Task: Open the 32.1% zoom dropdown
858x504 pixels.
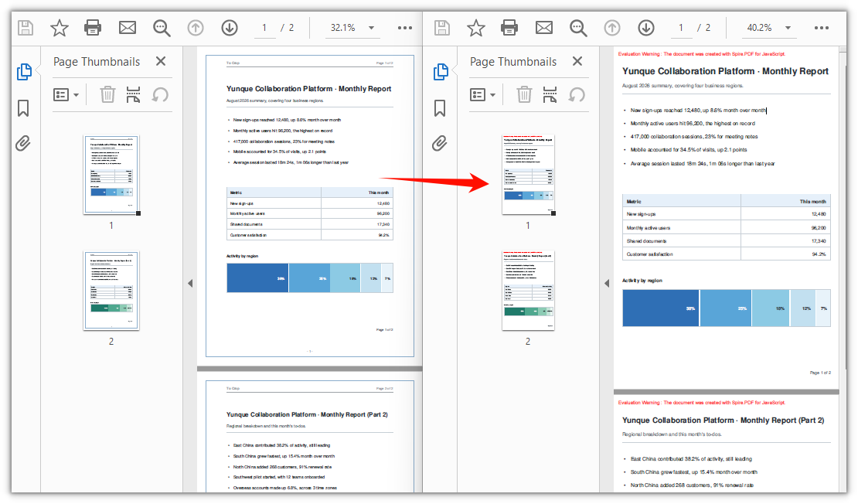Action: (352, 27)
